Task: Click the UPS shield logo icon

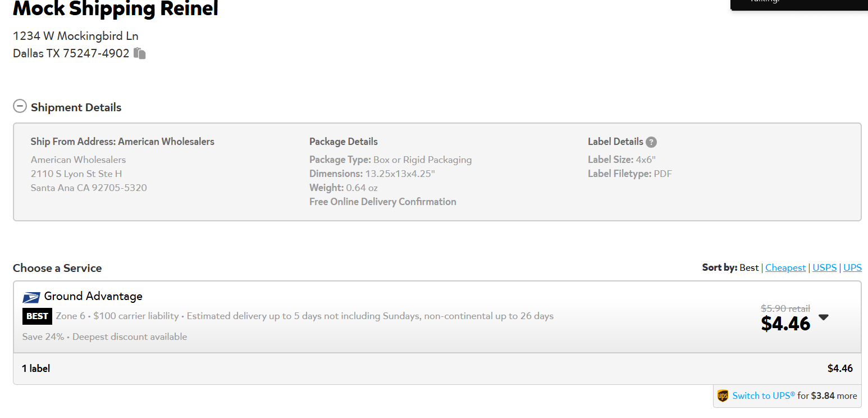Action: coord(723,396)
